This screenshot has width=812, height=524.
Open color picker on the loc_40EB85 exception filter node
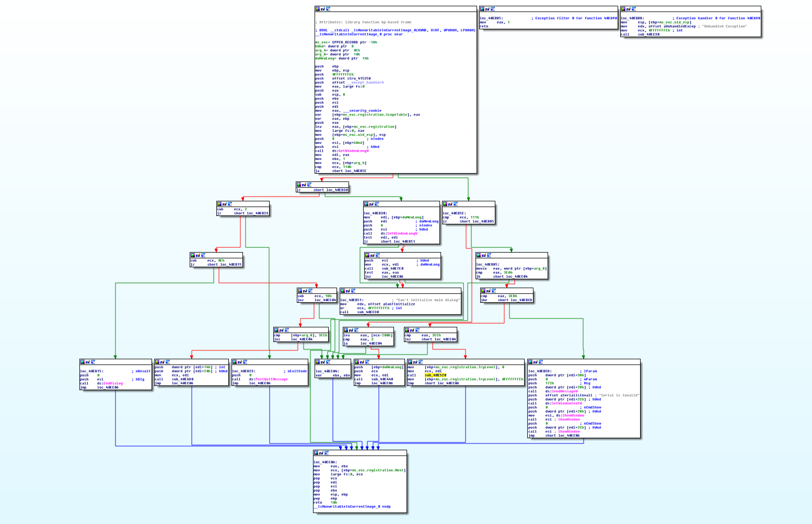(x=482, y=9)
